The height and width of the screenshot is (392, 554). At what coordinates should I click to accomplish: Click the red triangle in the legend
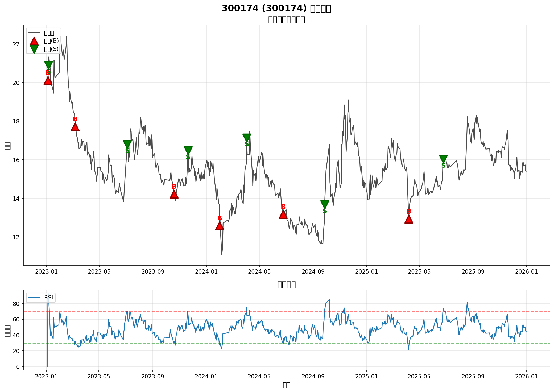34,41
